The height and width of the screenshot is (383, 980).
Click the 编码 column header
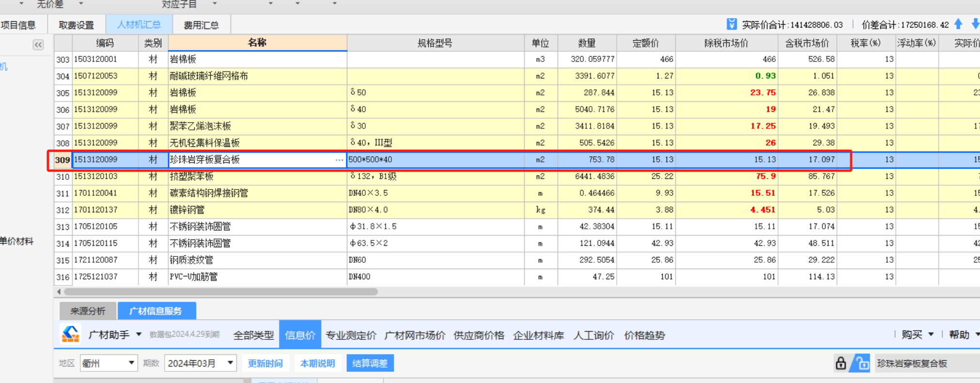coord(105,43)
